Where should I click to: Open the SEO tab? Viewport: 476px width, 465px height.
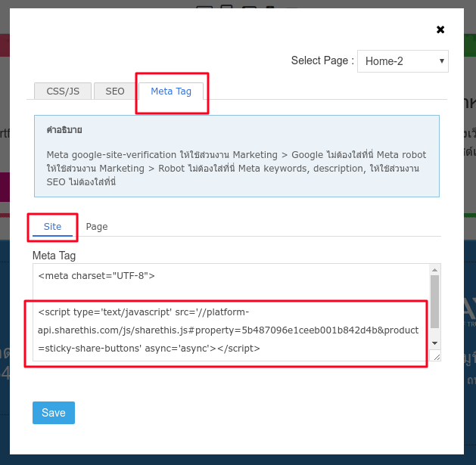114,91
